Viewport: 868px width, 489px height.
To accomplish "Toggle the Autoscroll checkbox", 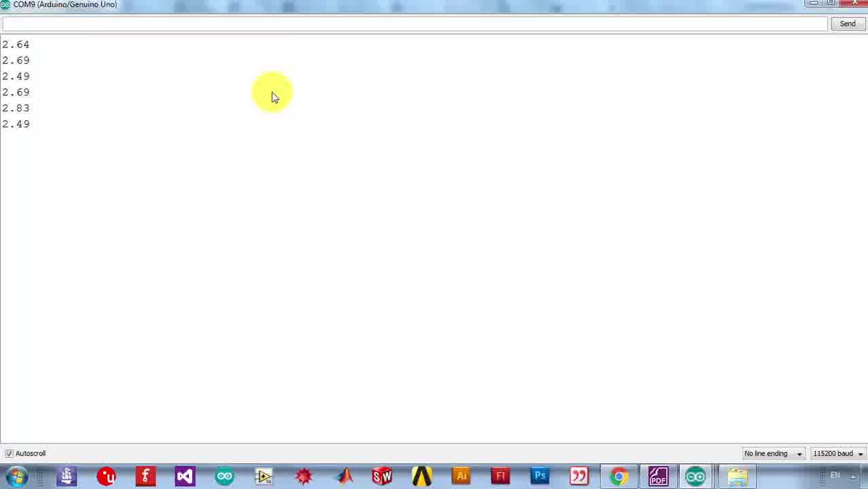I will (x=9, y=454).
